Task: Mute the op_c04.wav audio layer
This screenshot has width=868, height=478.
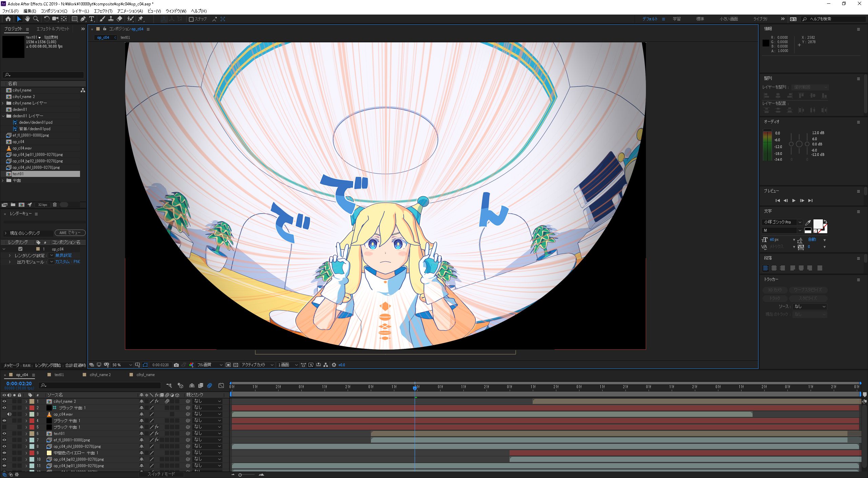Action: click(x=9, y=414)
